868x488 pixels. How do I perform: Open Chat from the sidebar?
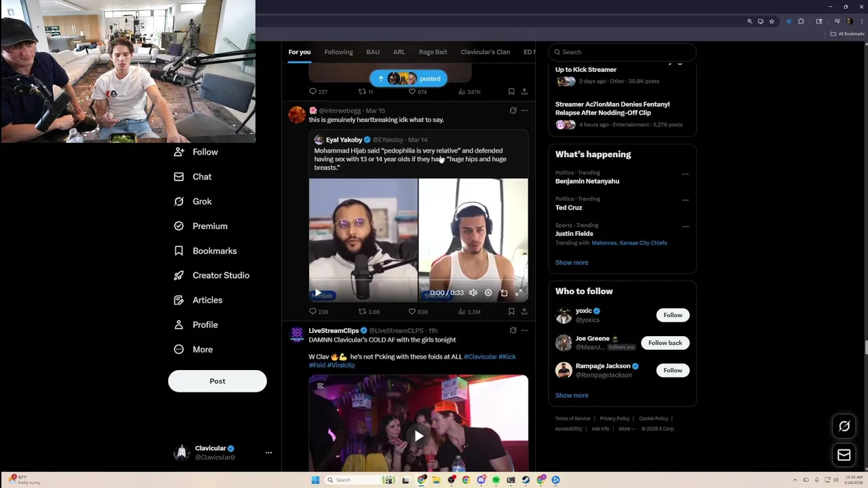pyautogui.click(x=193, y=176)
